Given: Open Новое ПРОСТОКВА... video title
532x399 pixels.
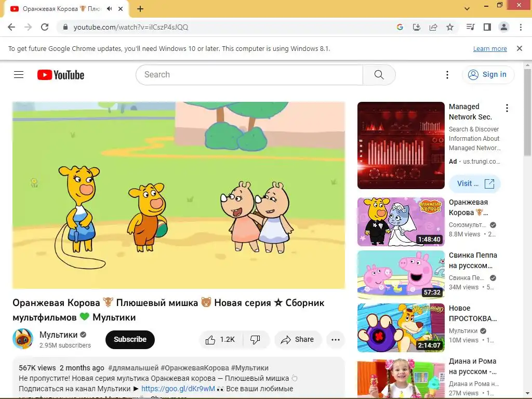Looking at the screenshot, I should [473, 313].
